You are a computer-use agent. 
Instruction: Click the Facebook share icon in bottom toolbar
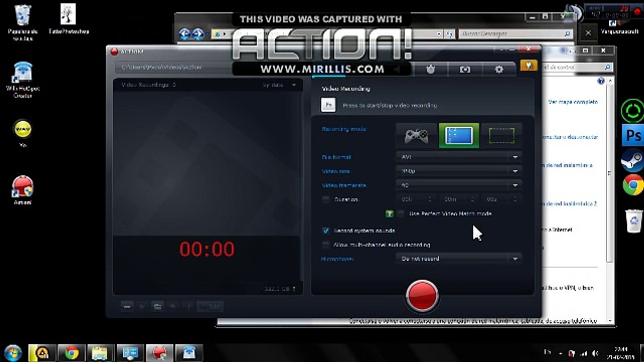(189, 306)
